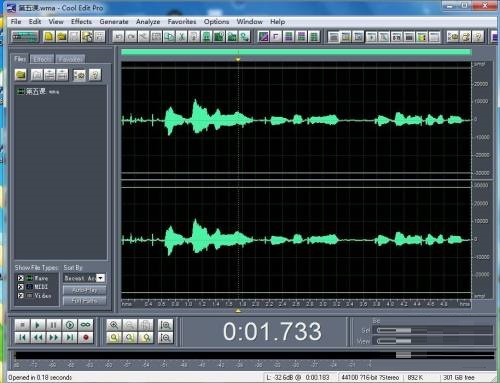Open file via folder icon in Files panel
Viewport: 500px width, 383px height.
pos(21,75)
